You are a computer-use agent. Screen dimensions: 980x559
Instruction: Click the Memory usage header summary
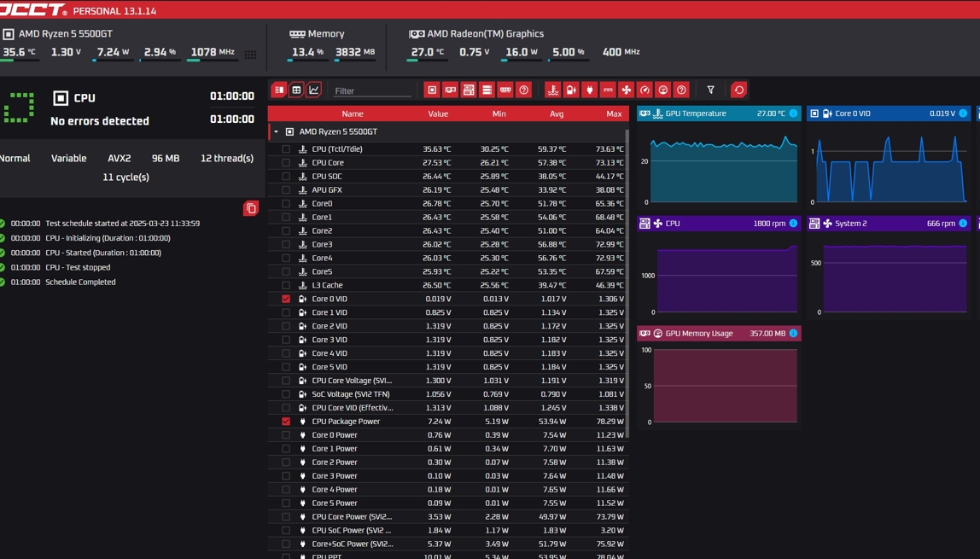[x=325, y=34]
